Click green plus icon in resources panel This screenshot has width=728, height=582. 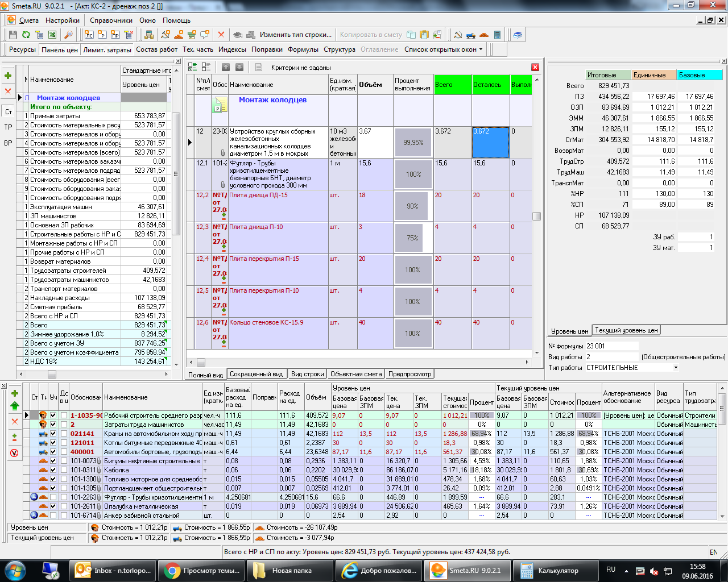pos(15,393)
